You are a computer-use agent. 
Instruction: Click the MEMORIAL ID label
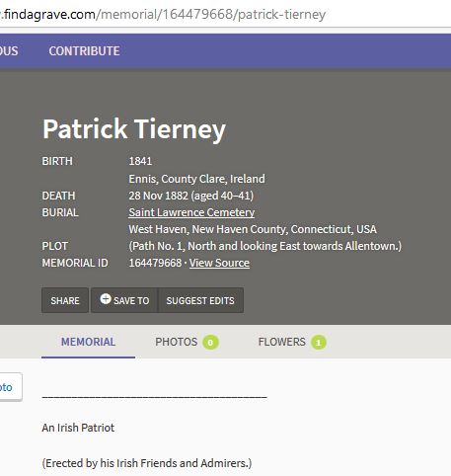coord(75,263)
